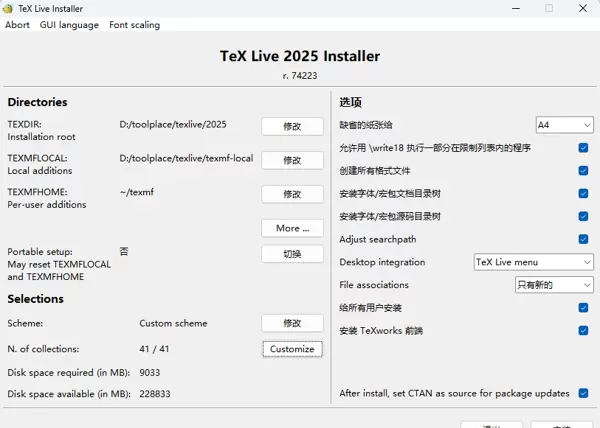Open the Font scaling menu
This screenshot has height=428, width=600.
click(134, 25)
